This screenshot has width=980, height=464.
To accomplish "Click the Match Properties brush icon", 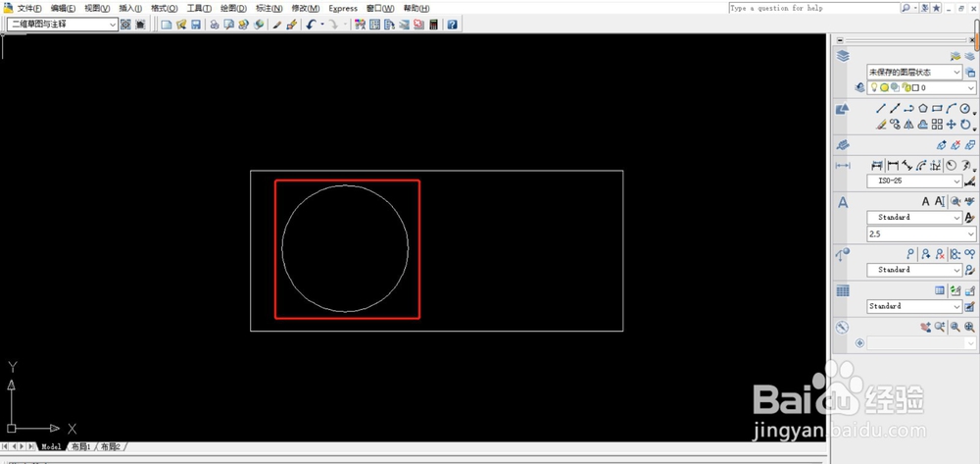I will 277,25.
